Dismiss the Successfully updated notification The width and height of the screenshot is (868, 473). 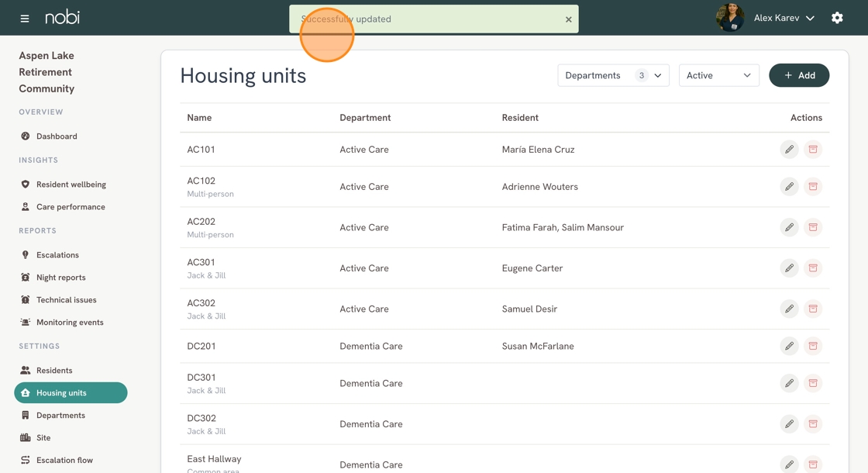[568, 19]
